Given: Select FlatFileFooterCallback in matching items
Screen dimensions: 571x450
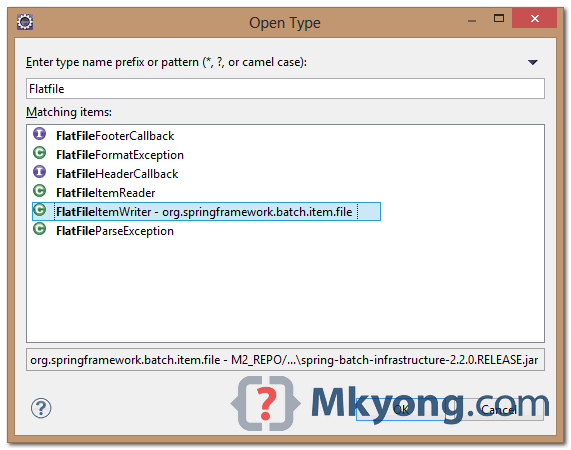Looking at the screenshot, I should click(115, 136).
